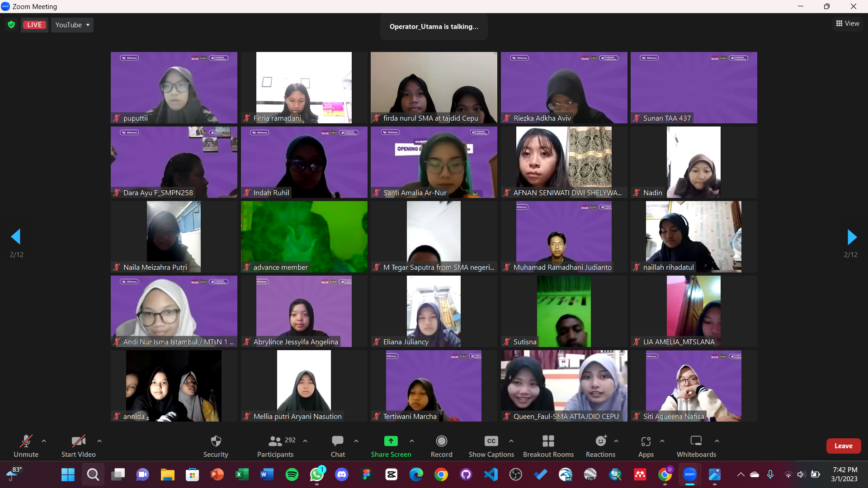Open Whiteboards

(696, 446)
